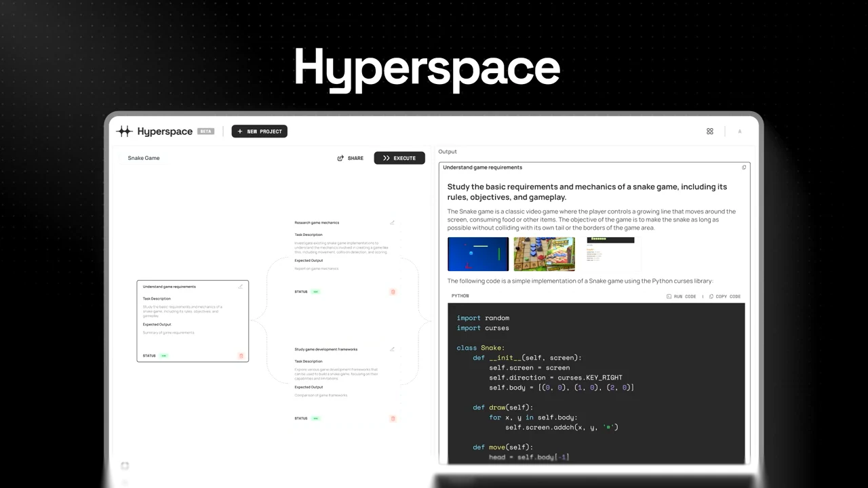868x488 pixels.
Task: Click the Hyperspace logo in the header
Action: pyautogui.click(x=155, y=131)
